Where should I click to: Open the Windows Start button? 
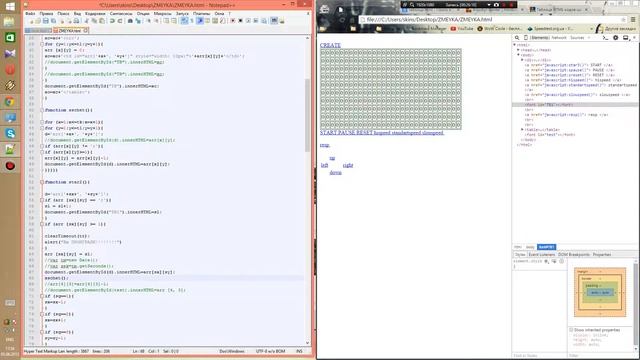tap(10, 7)
